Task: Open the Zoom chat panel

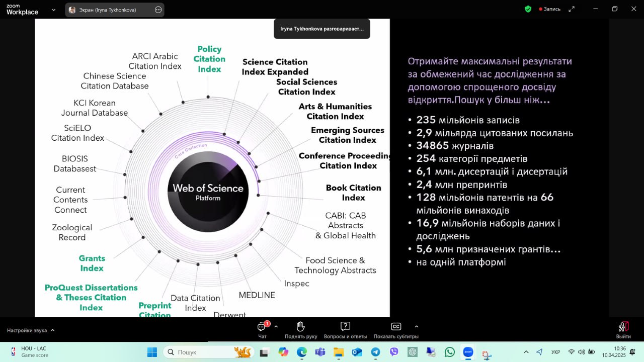Action: [x=262, y=330]
